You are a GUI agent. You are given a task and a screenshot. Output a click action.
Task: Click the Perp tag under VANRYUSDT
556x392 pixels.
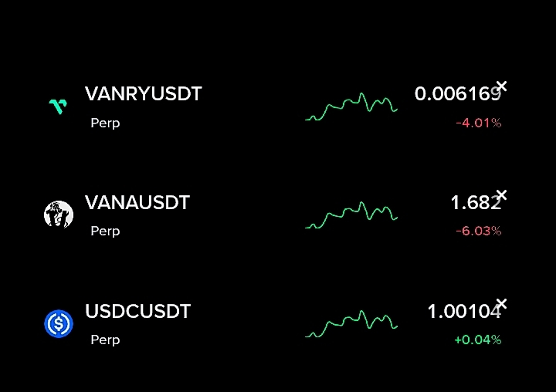[x=105, y=123]
